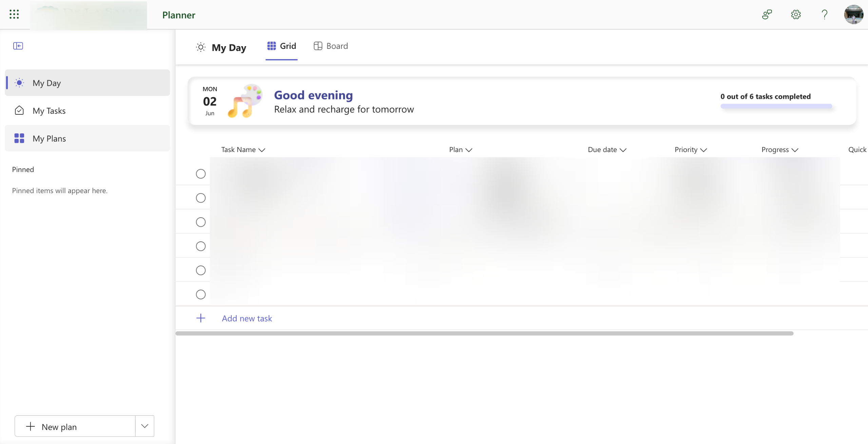Switch to the Board view tab
The image size is (868, 444).
tap(331, 46)
